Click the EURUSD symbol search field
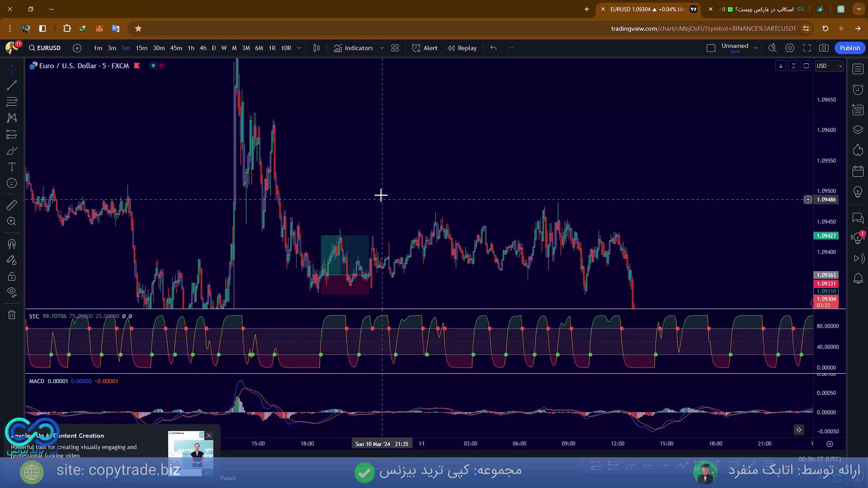This screenshot has width=868, height=488. [45, 48]
